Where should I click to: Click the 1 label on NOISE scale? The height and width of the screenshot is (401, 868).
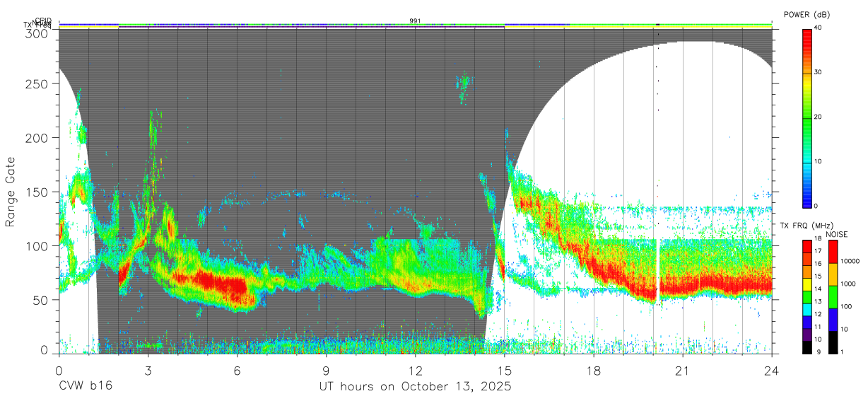[x=843, y=351]
